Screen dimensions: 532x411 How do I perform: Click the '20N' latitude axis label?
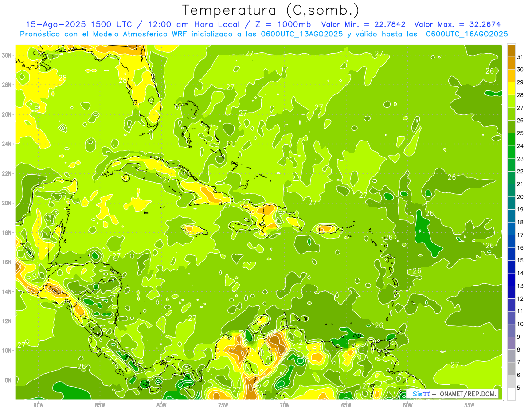pyautogui.click(x=8, y=203)
